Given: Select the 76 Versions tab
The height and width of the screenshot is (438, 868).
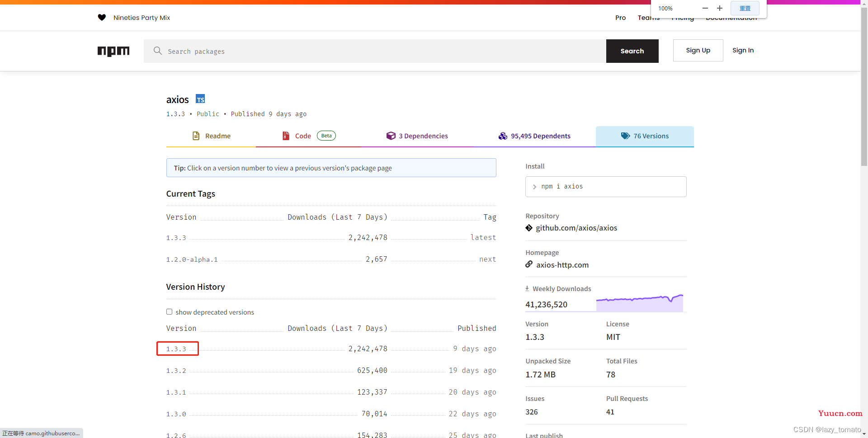Looking at the screenshot, I should 645,136.
